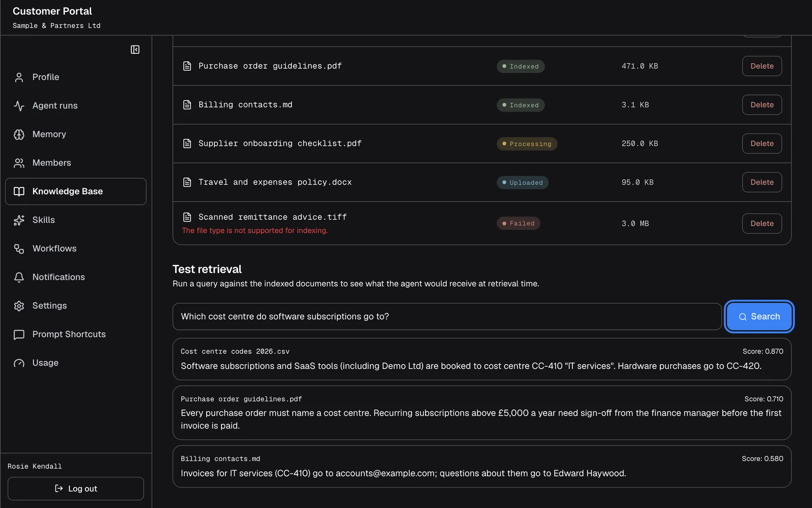Select the Cost centre codes 2026.csv result
Viewport: 812px width, 508px height.
click(482, 359)
